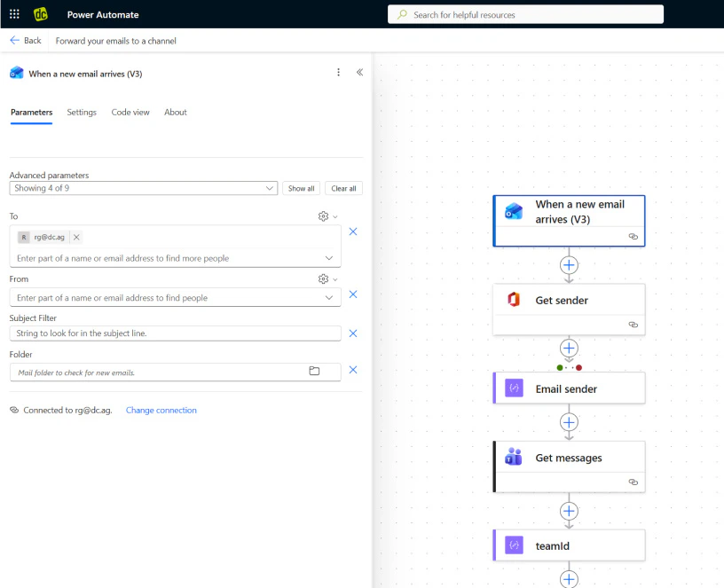
Task: Click the connection icon on trigger card
Action: coord(633,236)
